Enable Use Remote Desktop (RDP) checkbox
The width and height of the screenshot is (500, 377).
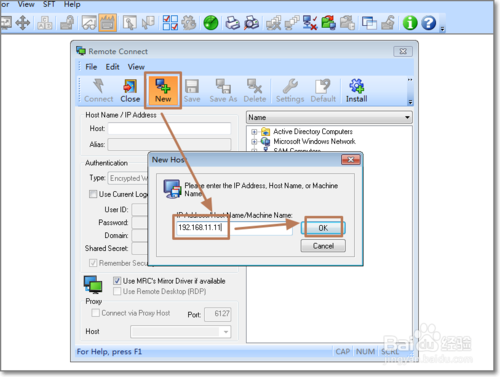point(117,291)
